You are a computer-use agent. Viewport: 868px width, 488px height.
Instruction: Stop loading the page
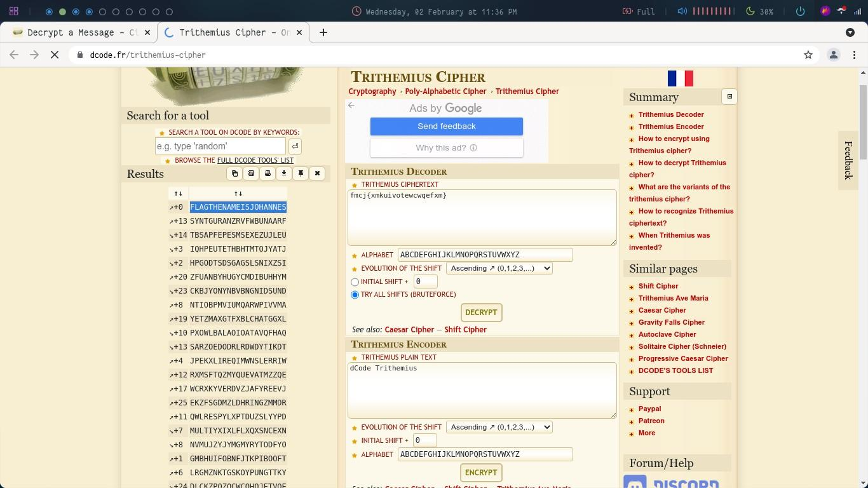click(55, 55)
